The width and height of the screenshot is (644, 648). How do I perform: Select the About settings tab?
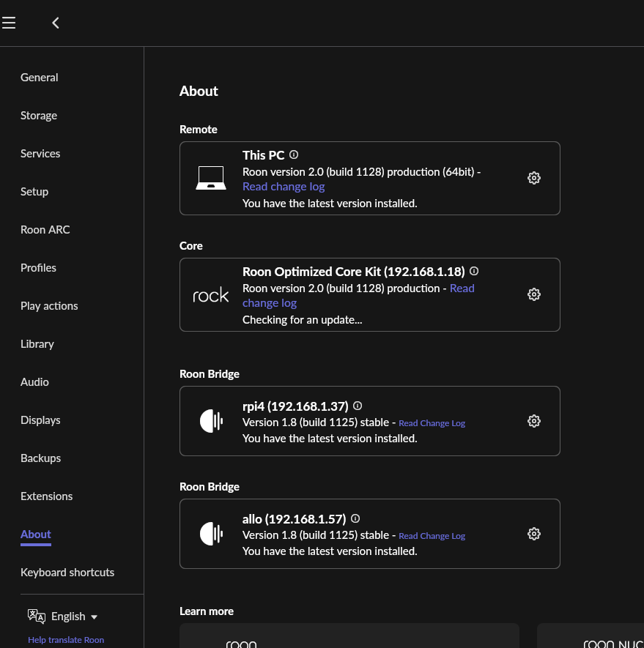pyautogui.click(x=36, y=535)
